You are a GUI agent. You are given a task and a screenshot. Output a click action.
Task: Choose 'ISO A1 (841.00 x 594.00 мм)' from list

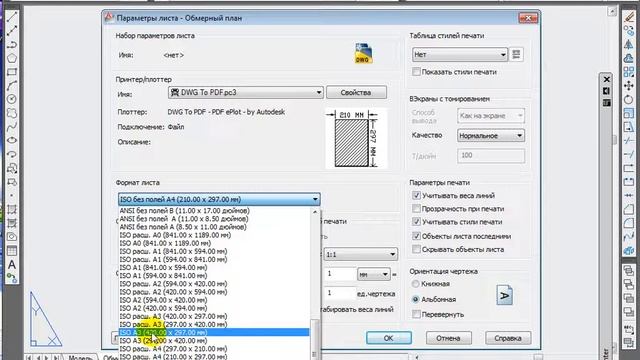click(x=214, y=267)
